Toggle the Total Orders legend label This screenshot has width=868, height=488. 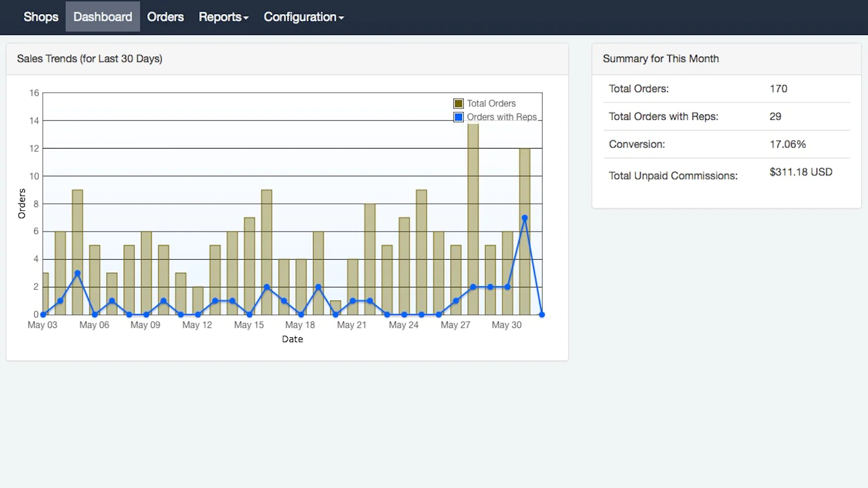click(x=491, y=104)
